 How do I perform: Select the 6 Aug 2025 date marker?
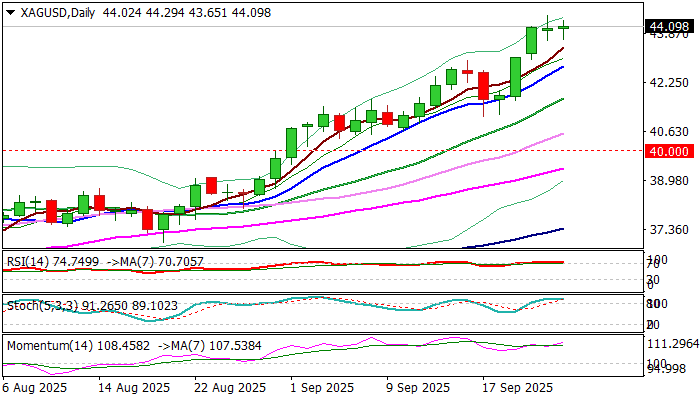tap(38, 387)
